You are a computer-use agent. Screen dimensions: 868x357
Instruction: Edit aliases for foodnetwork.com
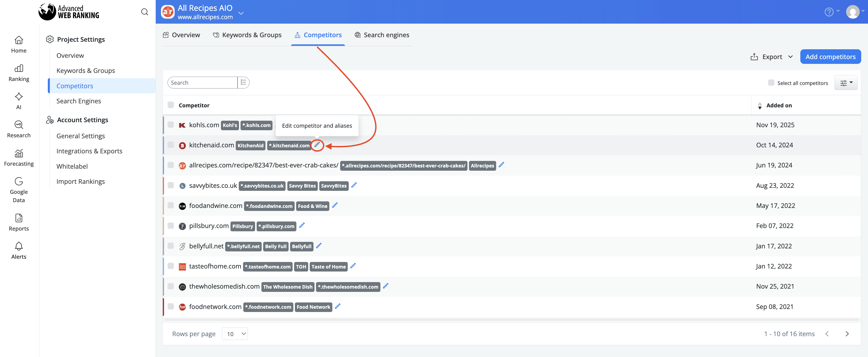coord(338,306)
